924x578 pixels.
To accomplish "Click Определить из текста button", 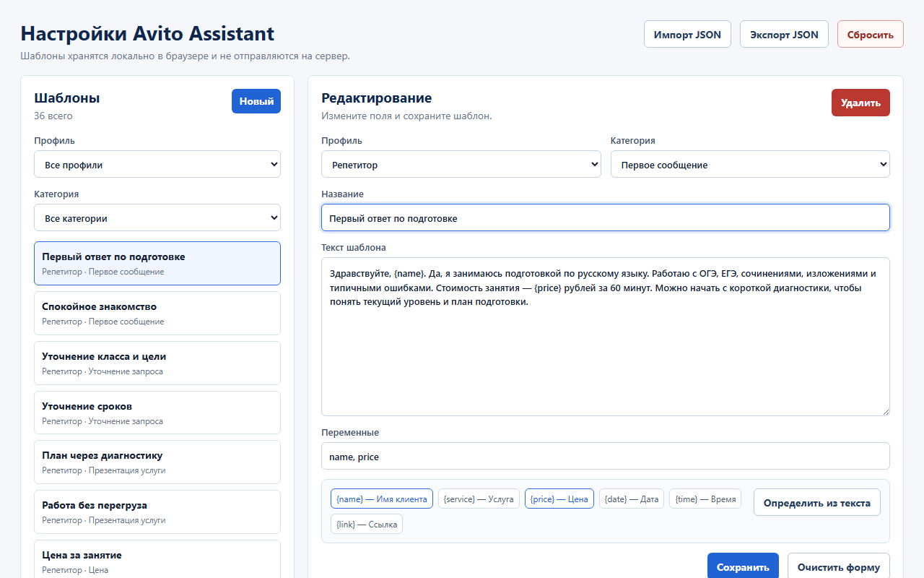I will point(817,502).
